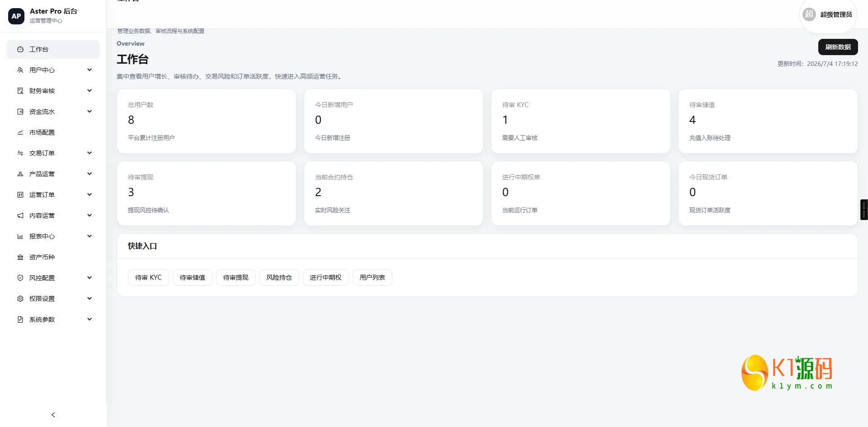The width and height of the screenshot is (868, 427).
Task: Click the 待审提现 stat card
Action: (x=207, y=193)
